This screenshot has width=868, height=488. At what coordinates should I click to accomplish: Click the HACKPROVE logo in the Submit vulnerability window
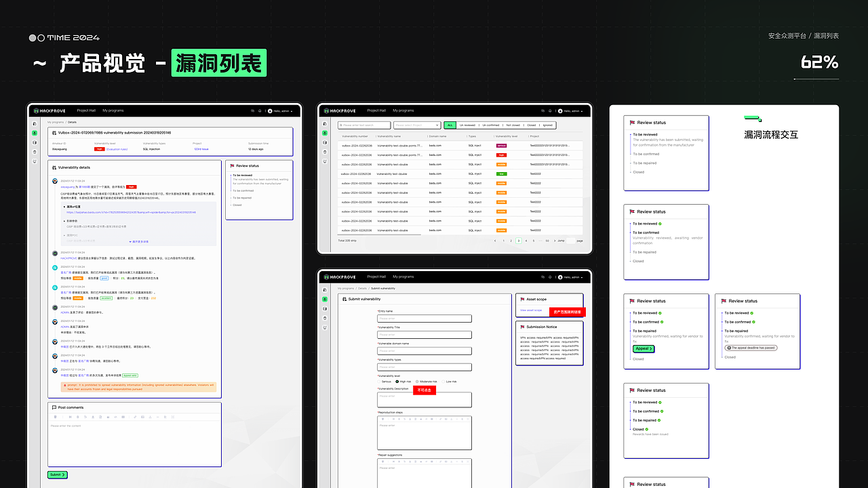340,277
